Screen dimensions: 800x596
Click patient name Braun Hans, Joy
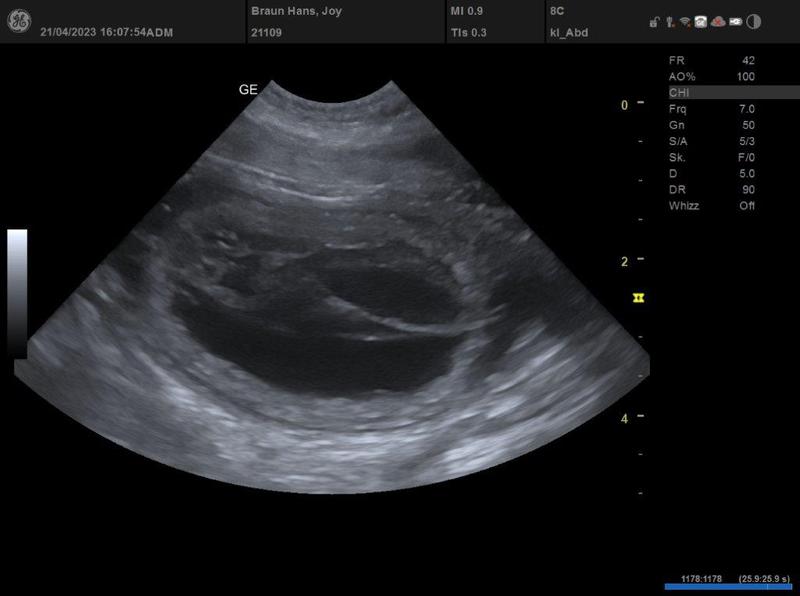click(x=296, y=9)
